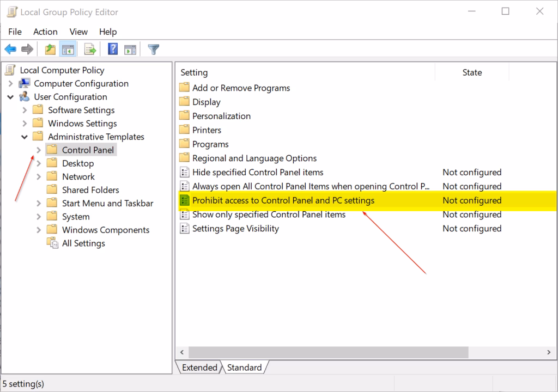Switch to the Extended tab
The height and width of the screenshot is (392, 558).
click(x=199, y=367)
